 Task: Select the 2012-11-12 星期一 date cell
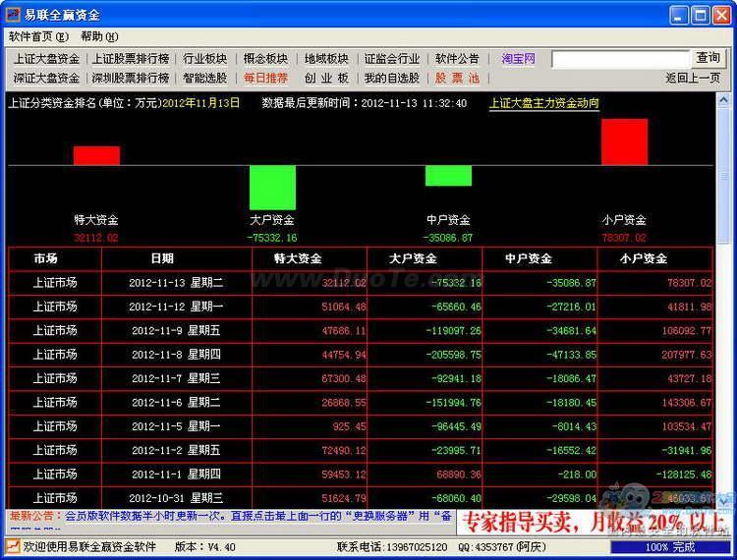pos(176,307)
